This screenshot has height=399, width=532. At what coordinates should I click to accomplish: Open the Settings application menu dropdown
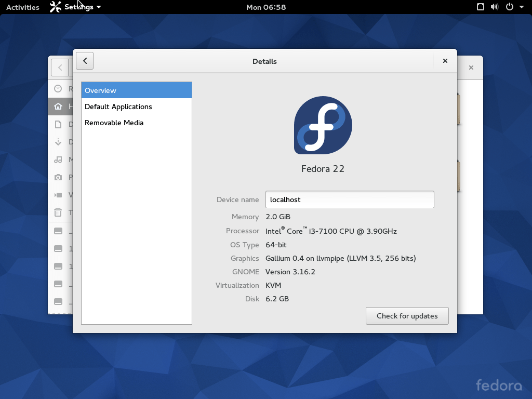(x=75, y=7)
